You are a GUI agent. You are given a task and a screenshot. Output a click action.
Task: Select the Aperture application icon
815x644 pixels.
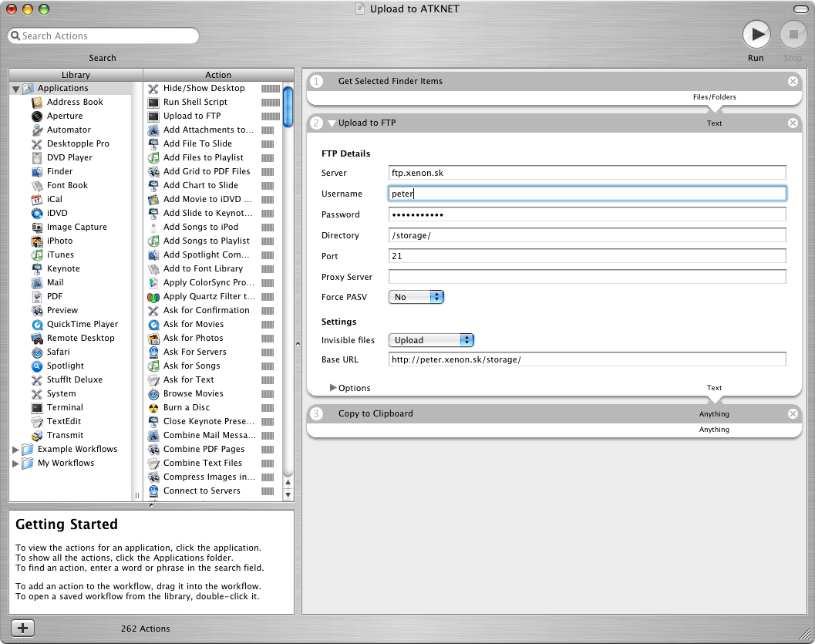37,116
